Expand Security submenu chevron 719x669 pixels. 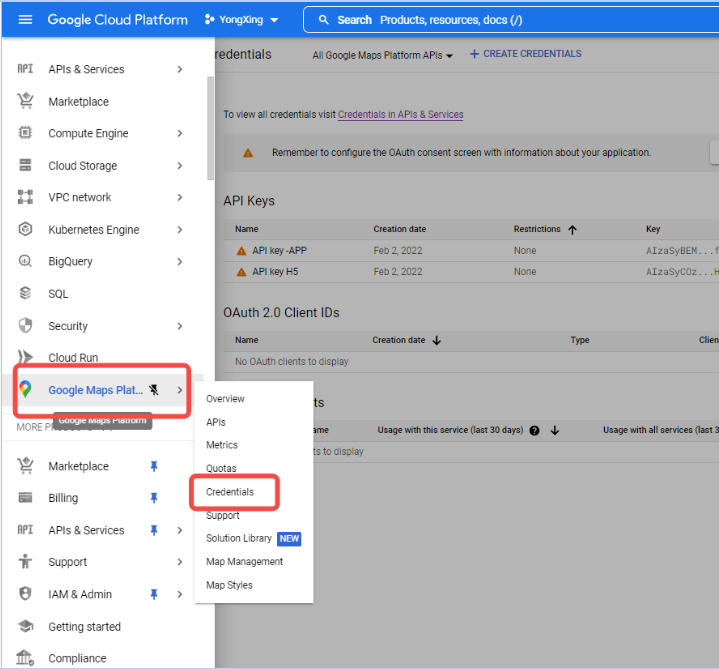coord(180,326)
